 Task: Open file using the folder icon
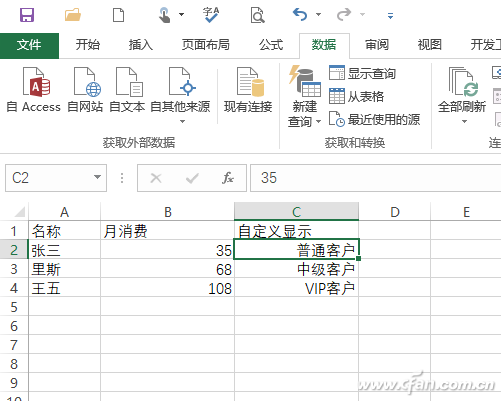click(73, 15)
